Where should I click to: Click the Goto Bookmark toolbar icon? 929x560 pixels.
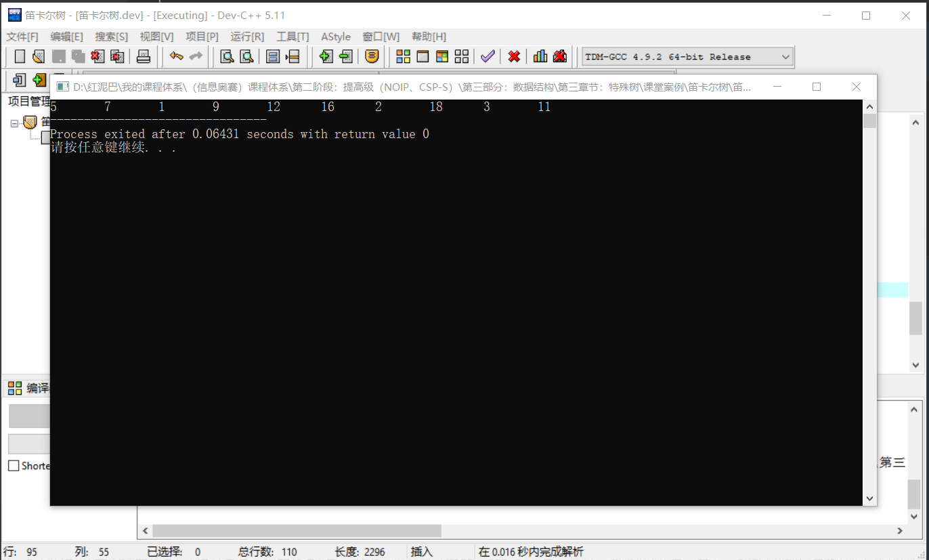click(293, 57)
